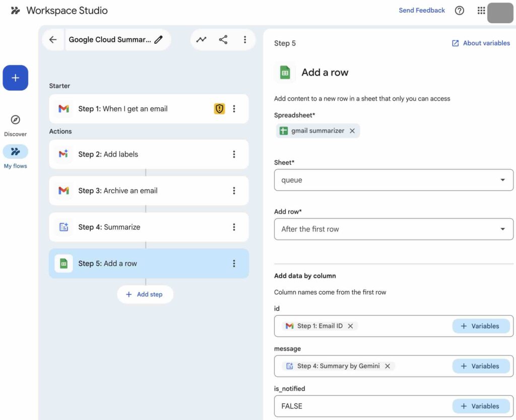Click the share flow icon
The height and width of the screenshot is (420, 516).
tap(223, 40)
